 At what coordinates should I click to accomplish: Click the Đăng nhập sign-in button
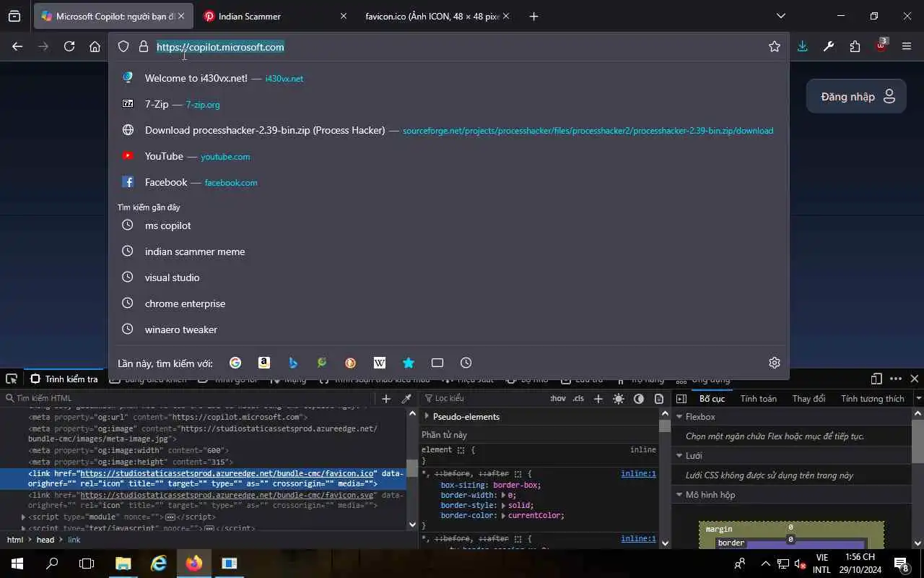click(x=856, y=96)
